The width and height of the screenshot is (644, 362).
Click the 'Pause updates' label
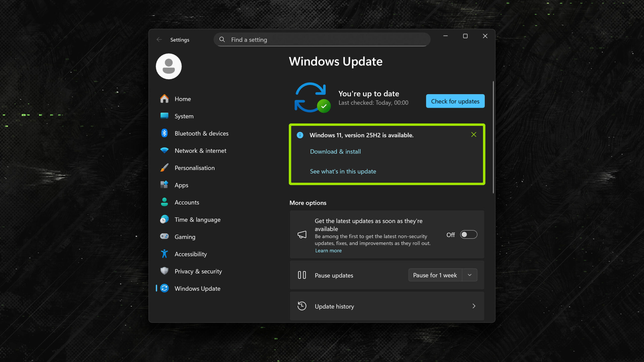pos(334,275)
